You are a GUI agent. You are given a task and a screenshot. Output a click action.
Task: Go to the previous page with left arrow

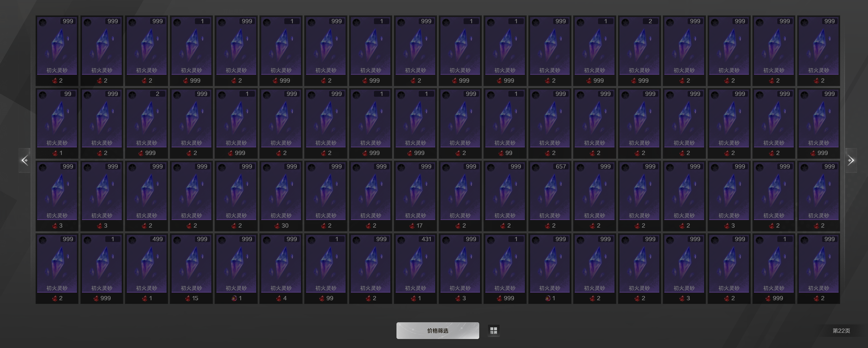pyautogui.click(x=25, y=160)
